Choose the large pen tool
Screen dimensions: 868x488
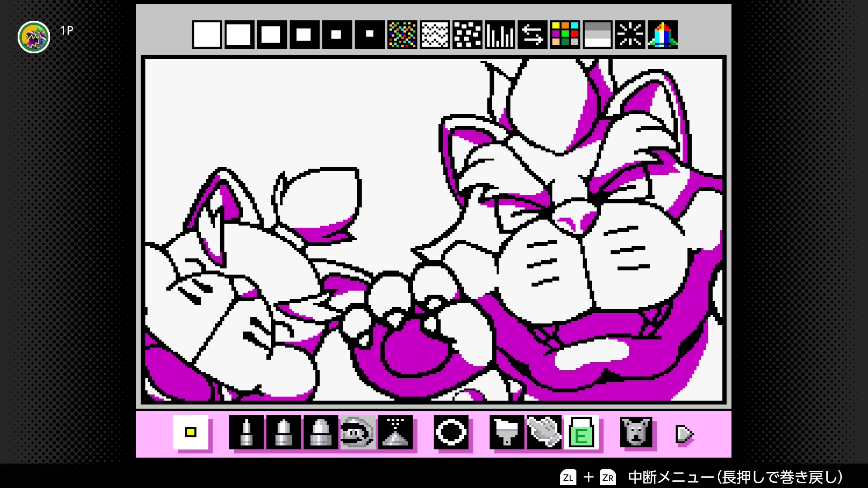[321, 432]
